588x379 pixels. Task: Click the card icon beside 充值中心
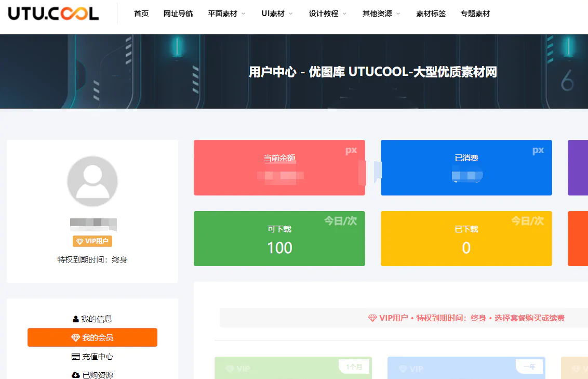76,357
